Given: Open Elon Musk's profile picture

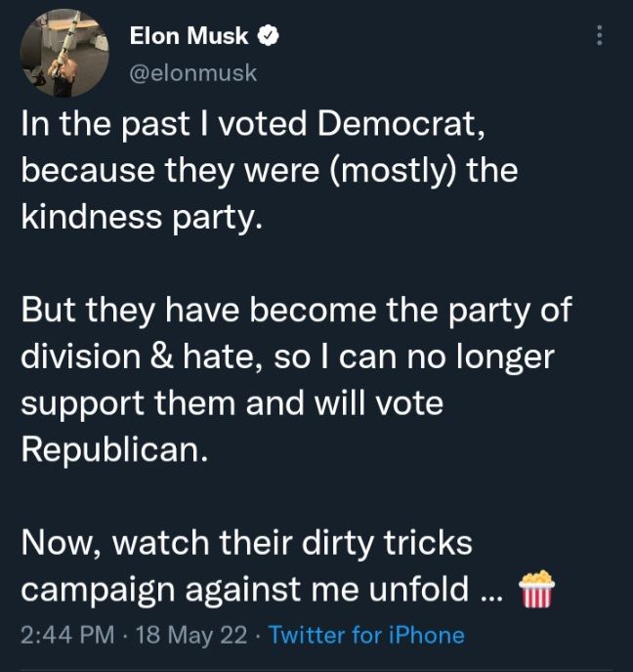Looking at the screenshot, I should (x=65, y=54).
